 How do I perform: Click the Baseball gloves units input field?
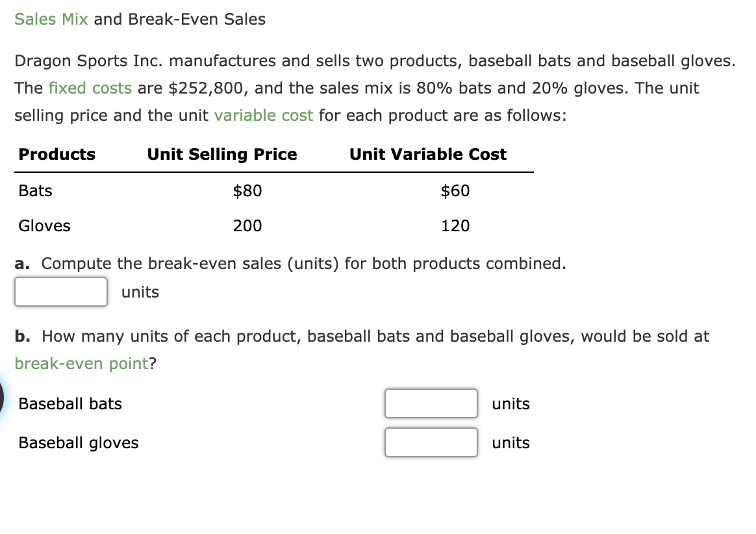click(x=431, y=443)
